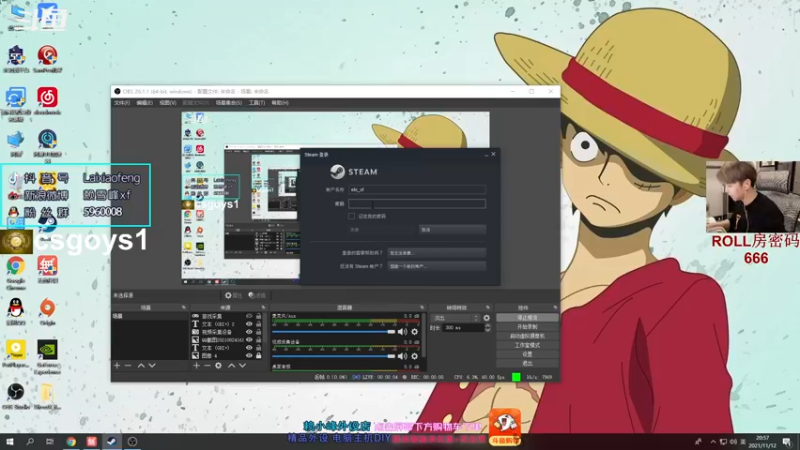This screenshot has width=800, height=450.
Task: Move selected source up in list
Action: coord(232,366)
